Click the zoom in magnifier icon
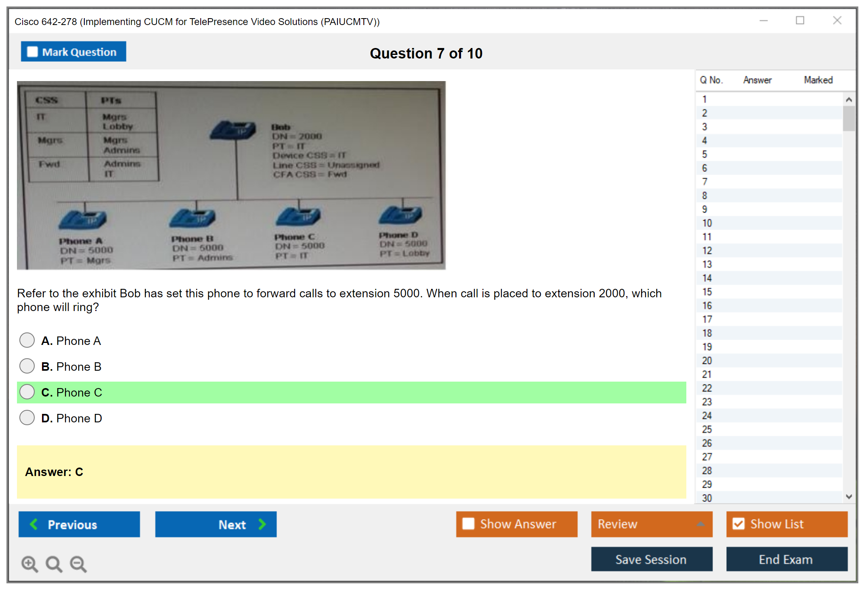The height and width of the screenshot is (593, 868). click(29, 564)
